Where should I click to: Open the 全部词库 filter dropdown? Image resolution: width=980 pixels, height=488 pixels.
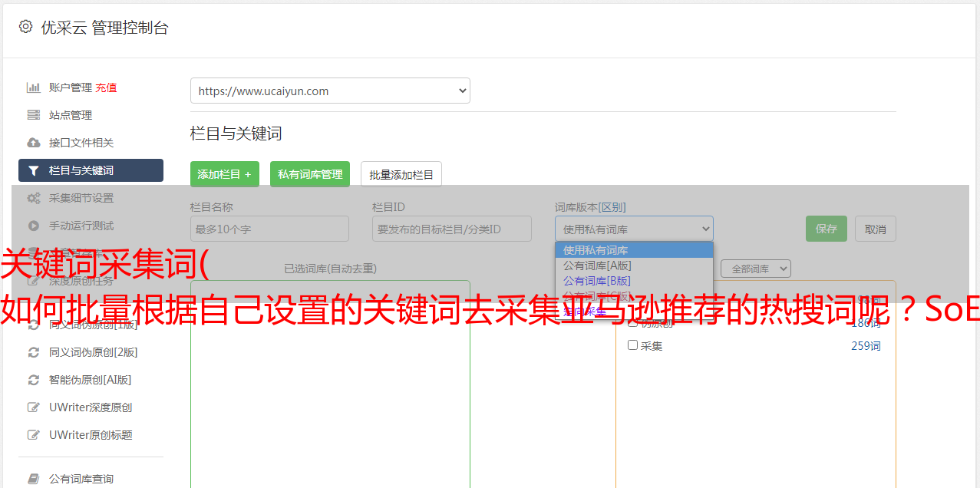pyautogui.click(x=755, y=269)
